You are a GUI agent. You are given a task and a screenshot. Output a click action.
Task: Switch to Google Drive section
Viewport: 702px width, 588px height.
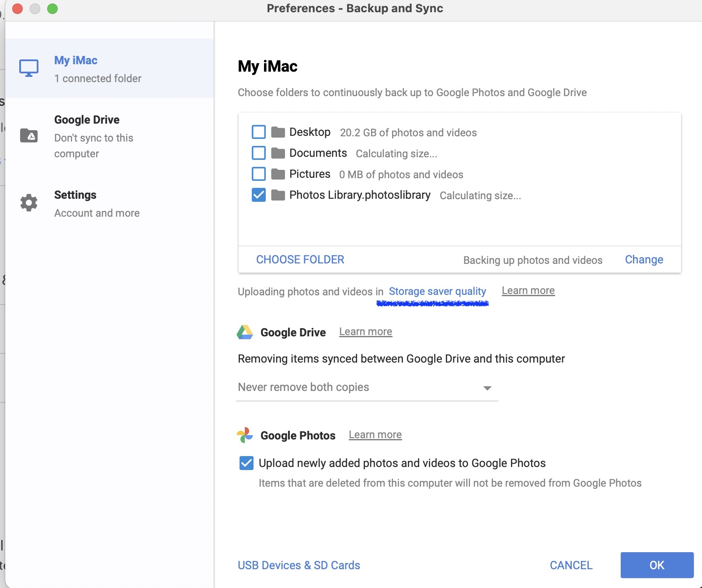pyautogui.click(x=109, y=136)
